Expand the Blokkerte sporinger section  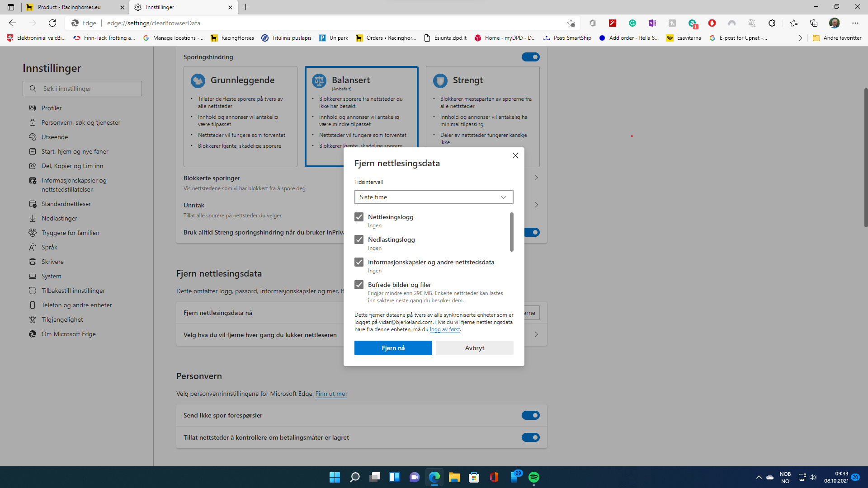536,178
